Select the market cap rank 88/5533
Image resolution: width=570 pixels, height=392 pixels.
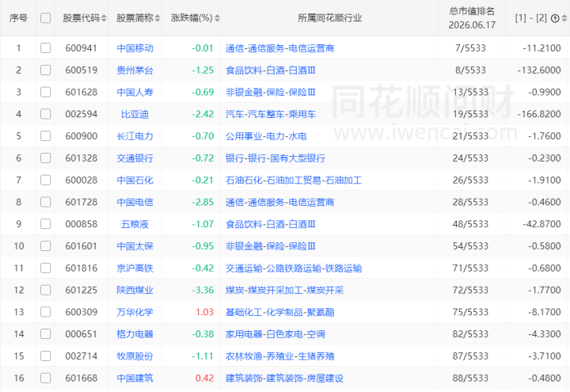(x=470, y=379)
